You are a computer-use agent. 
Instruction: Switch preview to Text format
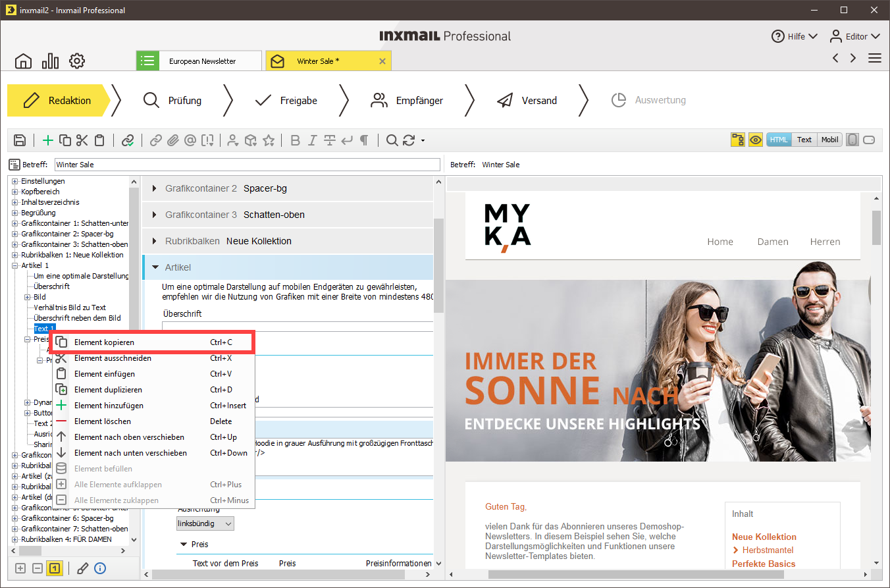point(804,140)
